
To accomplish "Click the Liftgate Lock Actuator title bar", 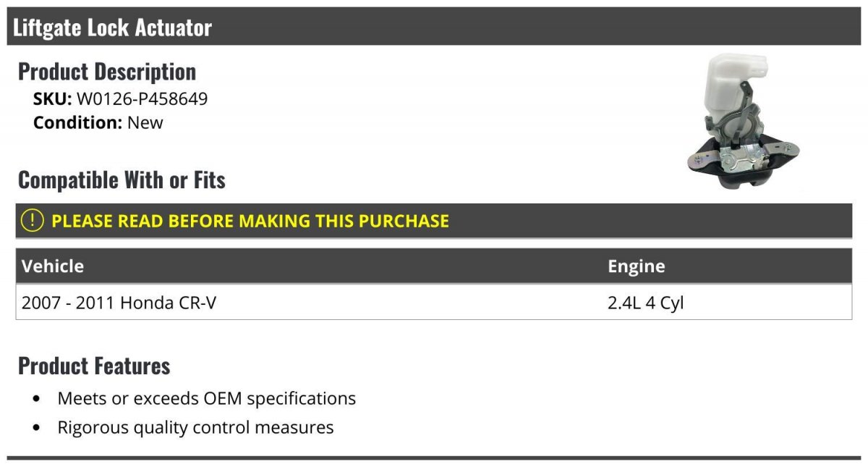I will click(x=434, y=27).
